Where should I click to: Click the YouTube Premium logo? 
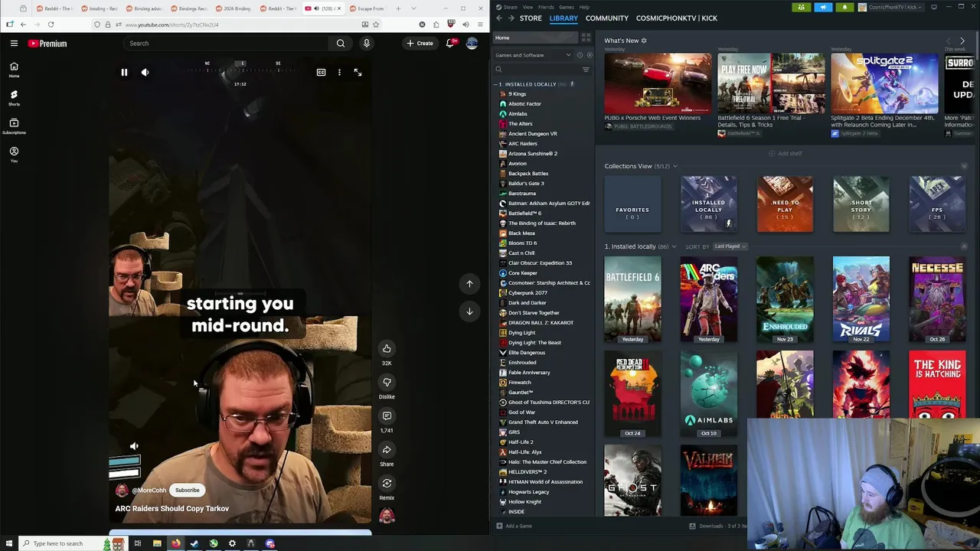coord(47,44)
